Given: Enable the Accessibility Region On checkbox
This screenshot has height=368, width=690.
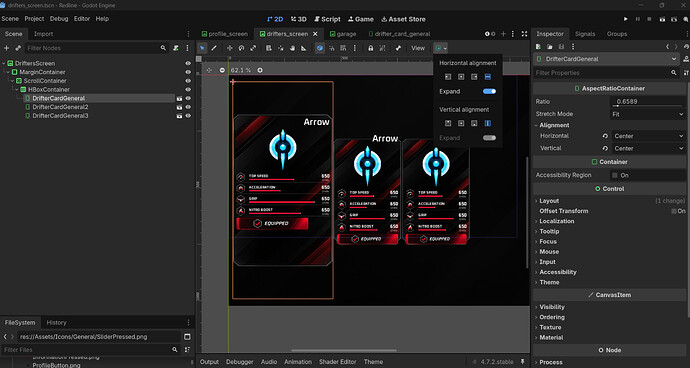Looking at the screenshot, I should pyautogui.click(x=615, y=175).
